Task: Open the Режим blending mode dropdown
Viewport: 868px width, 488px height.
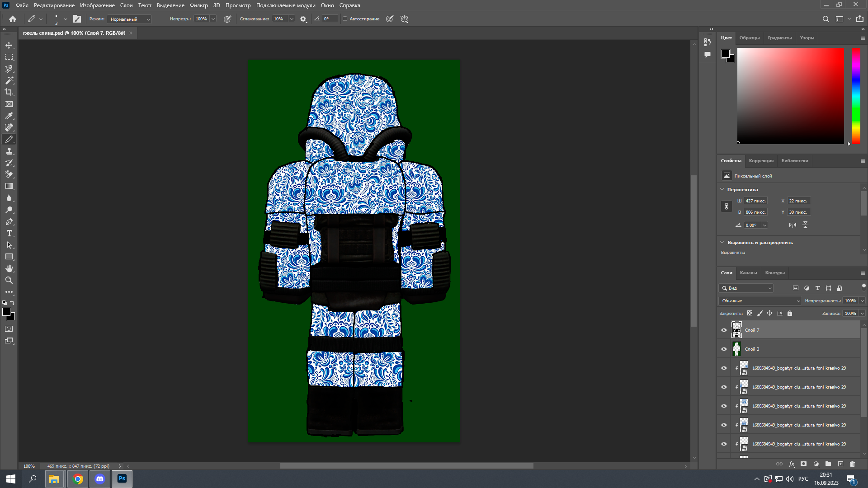Action: coord(130,19)
